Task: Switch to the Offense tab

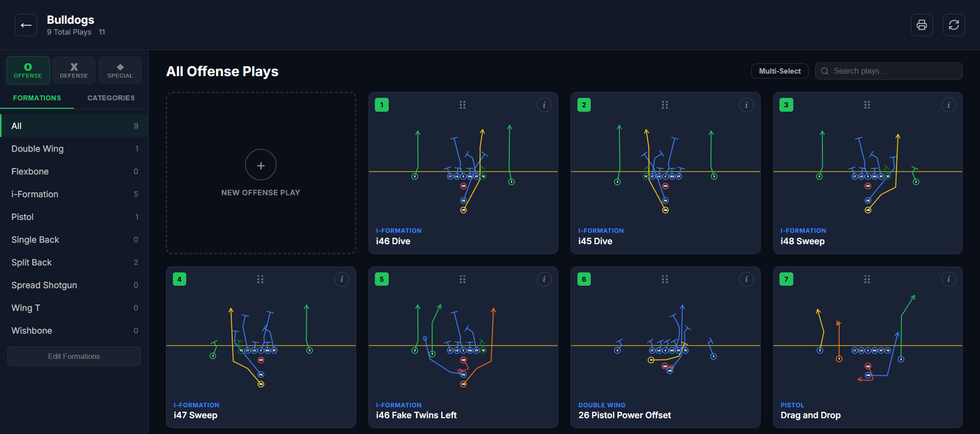Action: click(x=28, y=70)
